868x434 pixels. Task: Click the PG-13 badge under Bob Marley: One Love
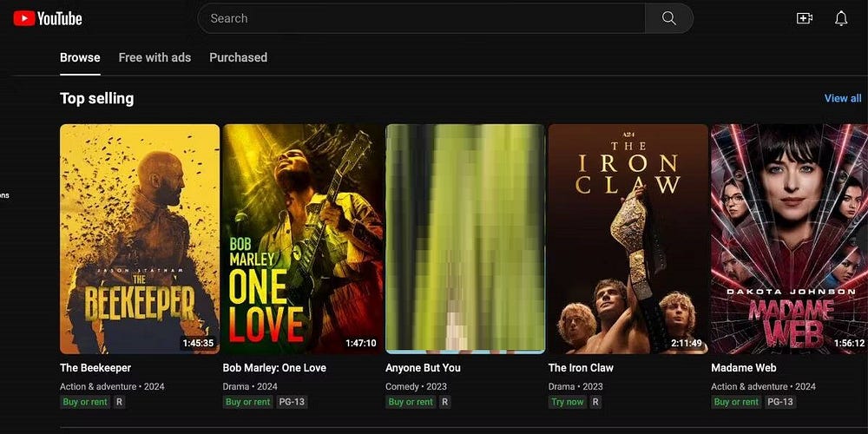tap(292, 402)
